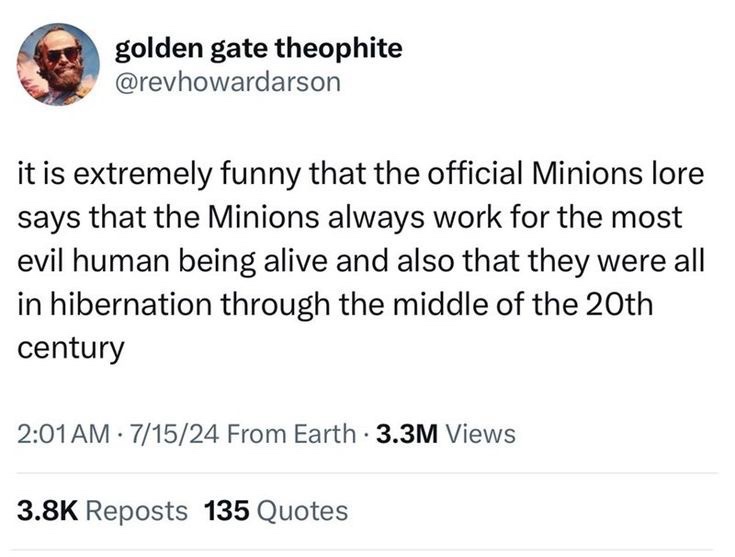
Task: Open the bearded man profile avatar
Action: (59, 63)
